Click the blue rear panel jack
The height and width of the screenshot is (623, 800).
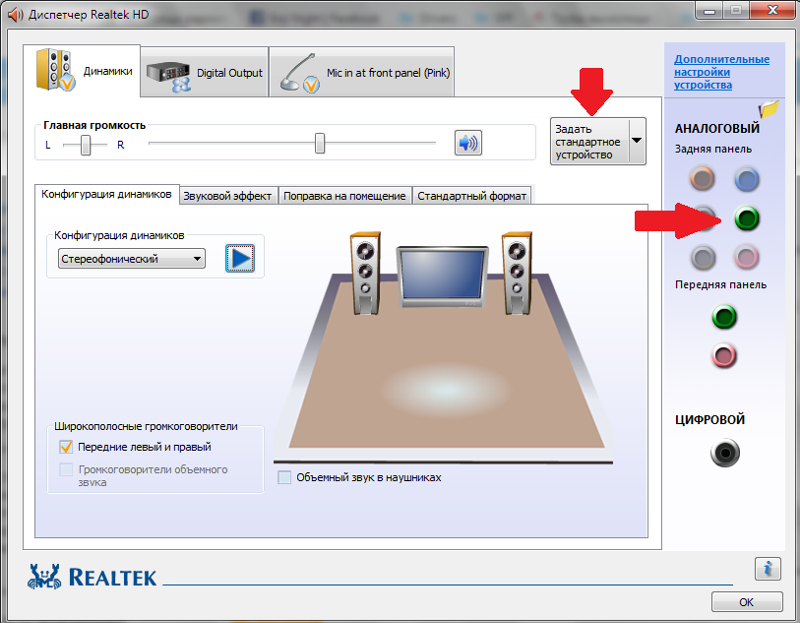[746, 180]
